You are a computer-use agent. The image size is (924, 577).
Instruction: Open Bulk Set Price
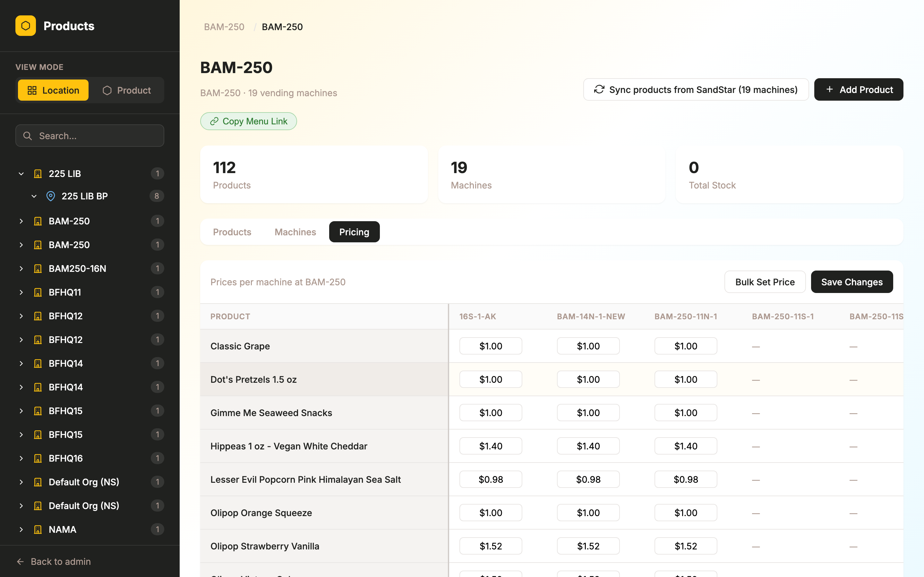coord(765,282)
